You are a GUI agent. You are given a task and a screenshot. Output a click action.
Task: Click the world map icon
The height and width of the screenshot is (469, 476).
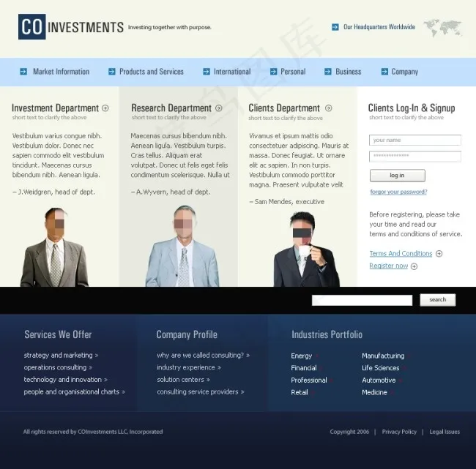[442, 27]
